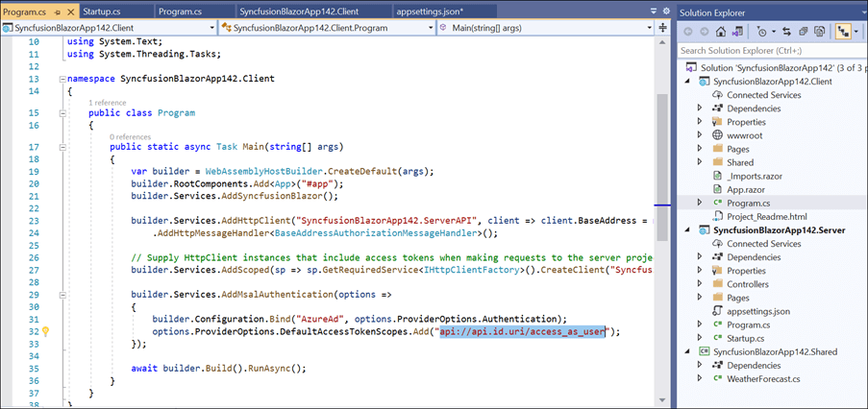The width and height of the screenshot is (868, 409).
Task: Collapse the namespace block at line 13
Action: click(x=62, y=78)
